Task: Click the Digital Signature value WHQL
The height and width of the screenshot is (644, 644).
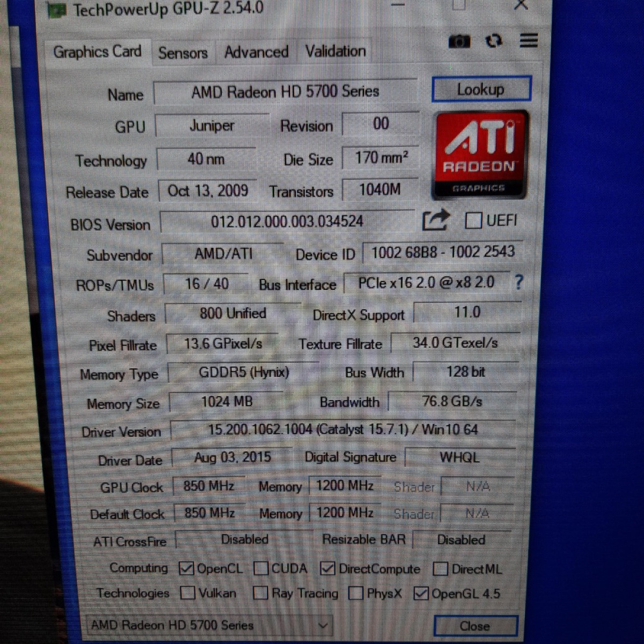Action: pos(460,457)
